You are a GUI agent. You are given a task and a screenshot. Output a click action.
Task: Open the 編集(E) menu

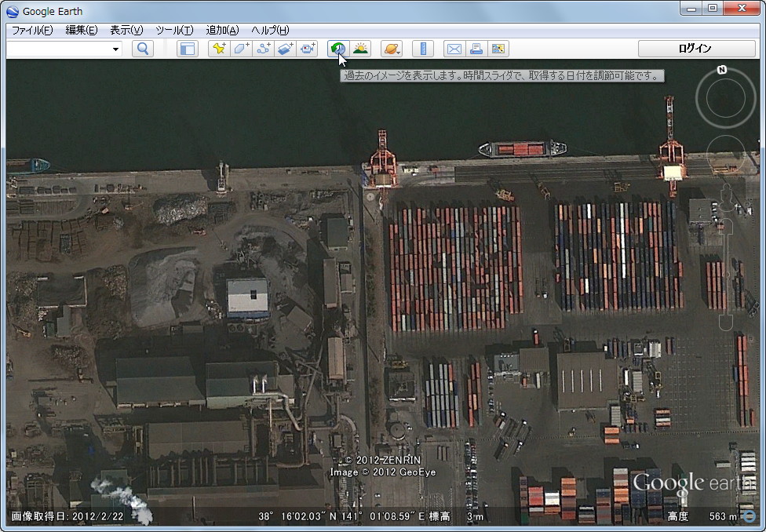coord(82,31)
